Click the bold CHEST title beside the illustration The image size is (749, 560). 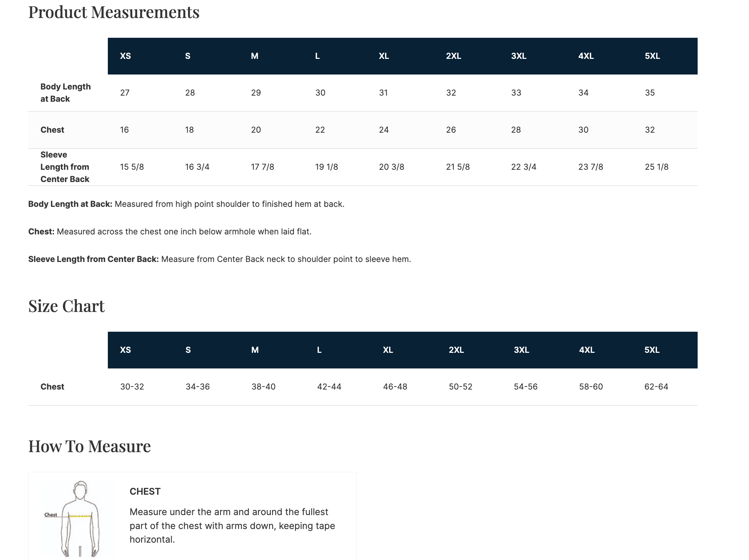(x=145, y=492)
